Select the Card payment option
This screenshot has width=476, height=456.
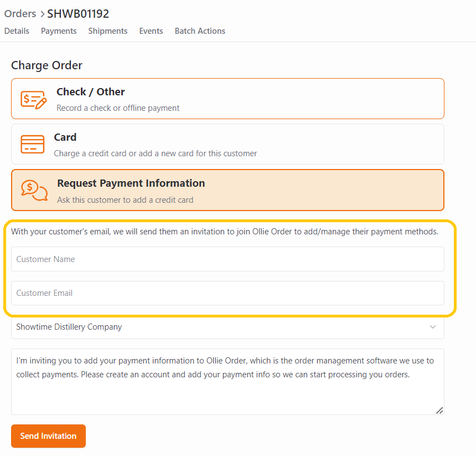227,144
